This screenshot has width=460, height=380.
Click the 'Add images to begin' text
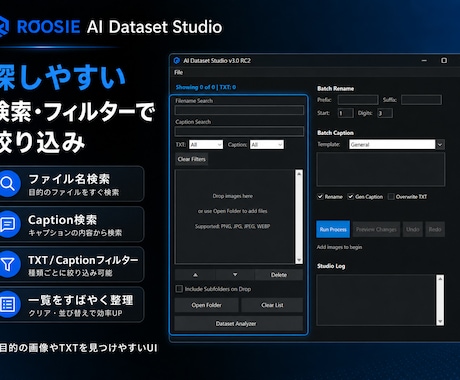click(x=339, y=247)
